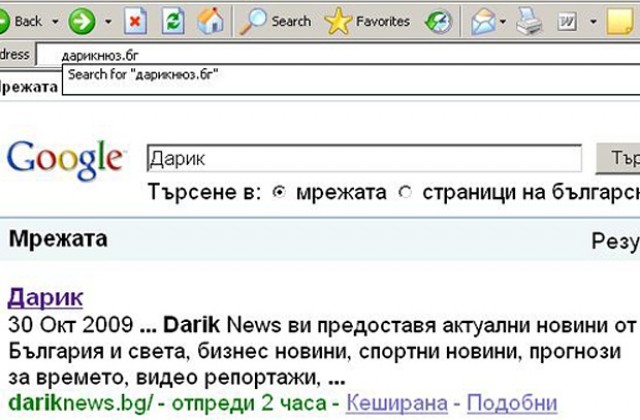This screenshot has height=420, width=640.
Task: Click the Мрежата results heading
Action: click(58, 239)
